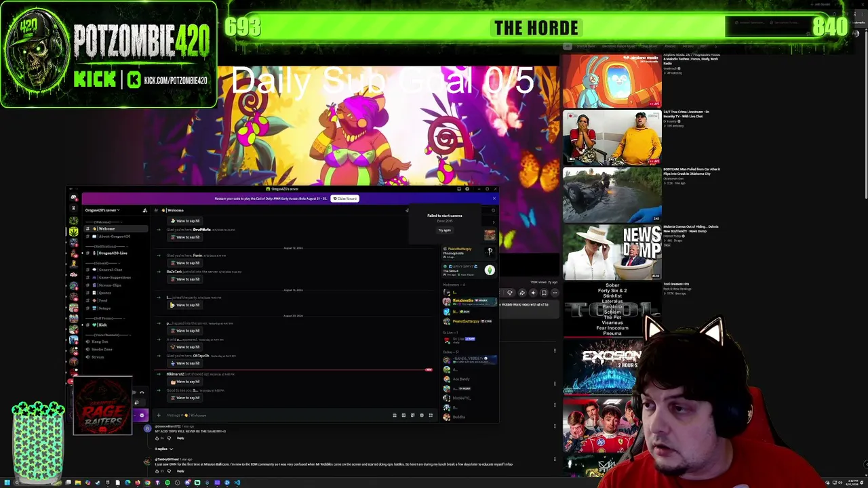Open the sticker picker in Discord
The width and height of the screenshot is (868, 488).
[412, 415]
